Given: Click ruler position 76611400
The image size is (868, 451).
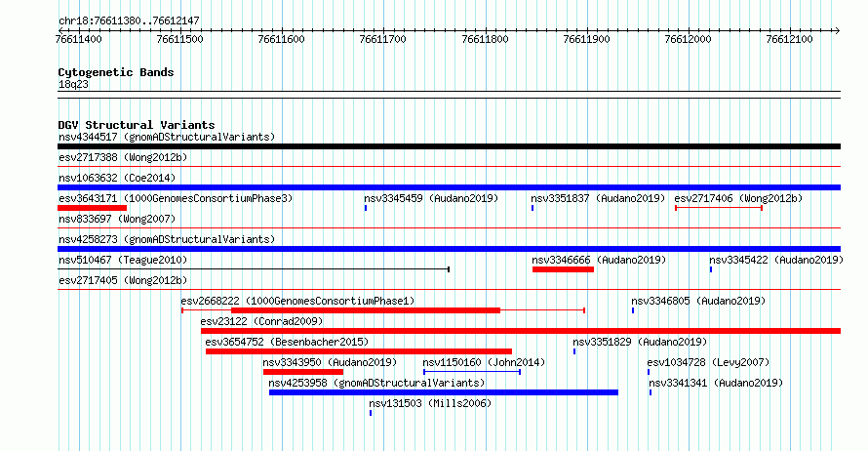Looking at the screenshot, I should 79,39.
